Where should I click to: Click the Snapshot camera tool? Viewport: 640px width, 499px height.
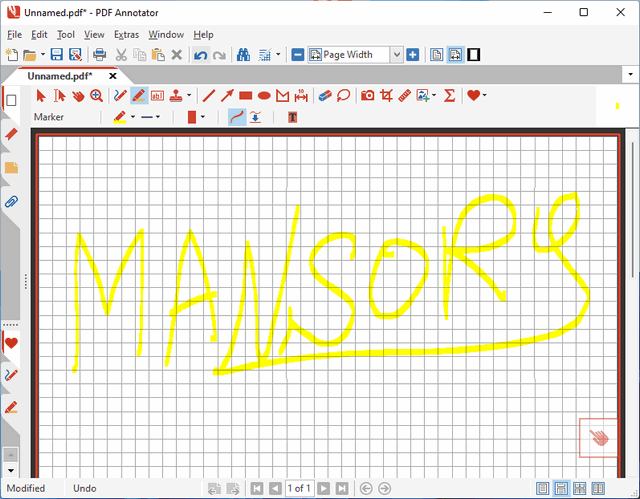pos(367,96)
